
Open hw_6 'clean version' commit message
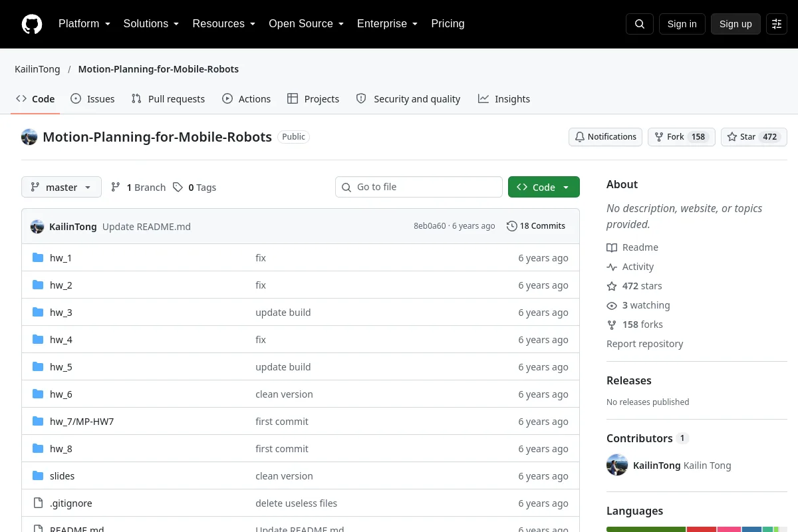coord(284,394)
